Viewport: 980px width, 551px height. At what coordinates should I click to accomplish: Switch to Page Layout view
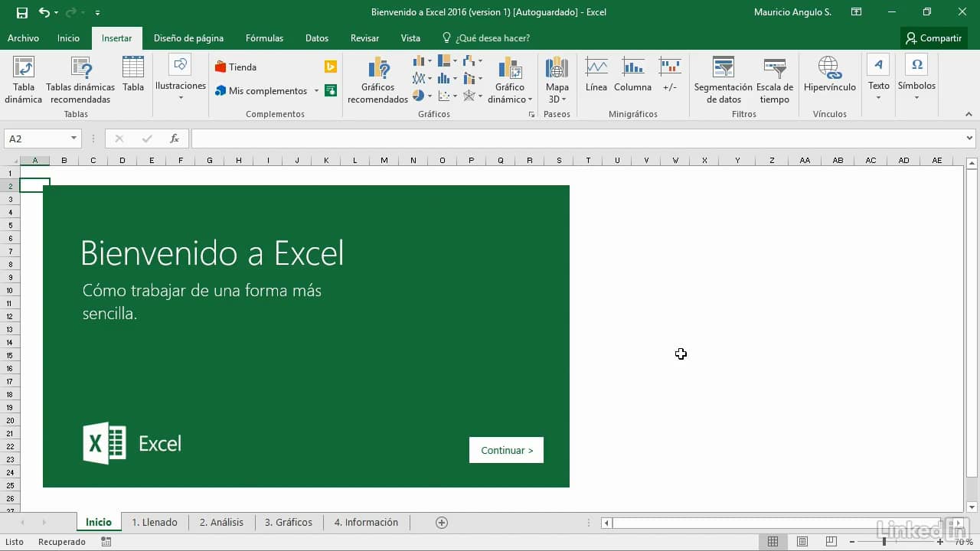click(802, 542)
